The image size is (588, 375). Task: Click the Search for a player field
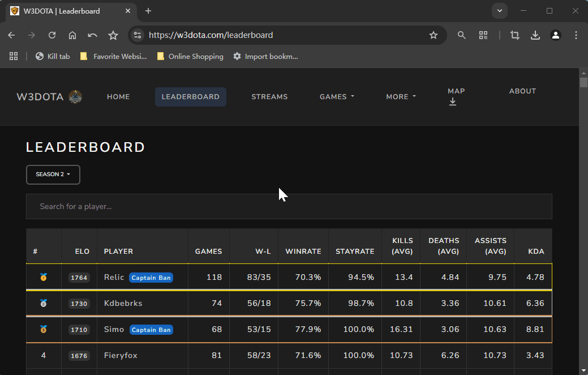coord(289,207)
